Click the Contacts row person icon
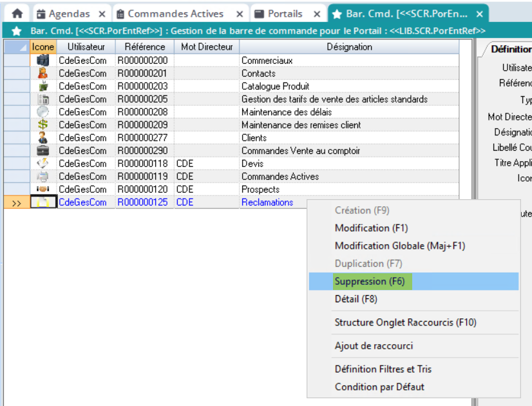This screenshot has width=532, height=406. (43, 73)
